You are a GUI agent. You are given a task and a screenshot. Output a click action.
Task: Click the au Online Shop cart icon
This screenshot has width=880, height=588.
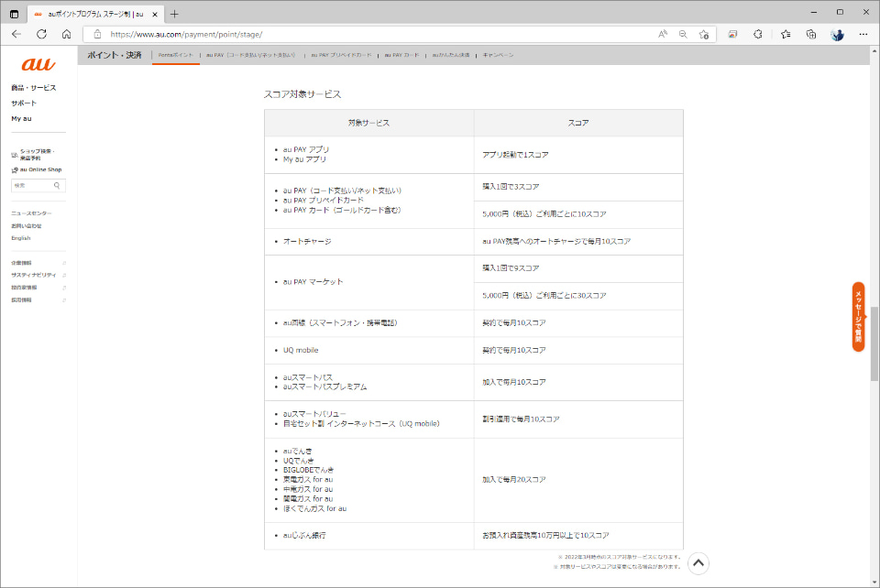pos(15,169)
